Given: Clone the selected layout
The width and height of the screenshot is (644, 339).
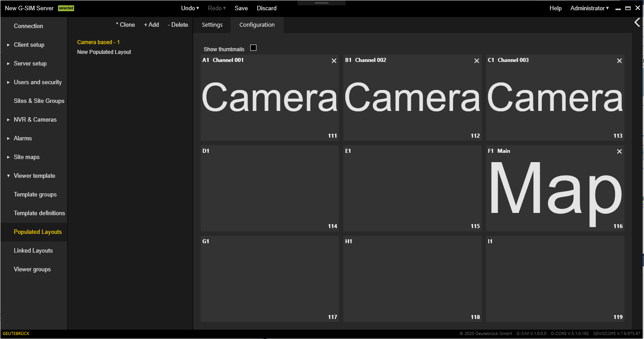Looking at the screenshot, I should 125,25.
